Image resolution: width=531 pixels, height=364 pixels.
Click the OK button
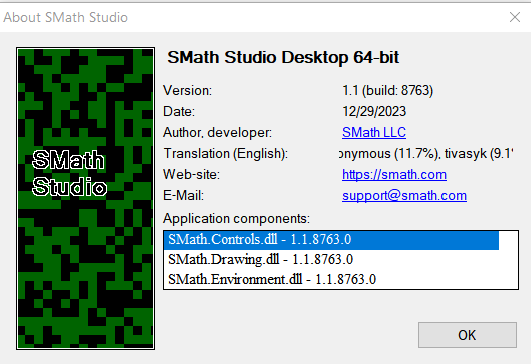click(x=467, y=335)
